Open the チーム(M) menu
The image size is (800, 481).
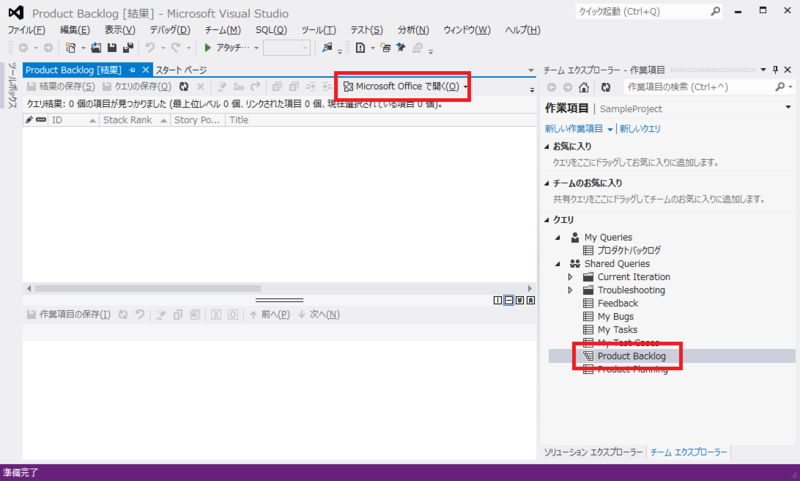[222, 30]
